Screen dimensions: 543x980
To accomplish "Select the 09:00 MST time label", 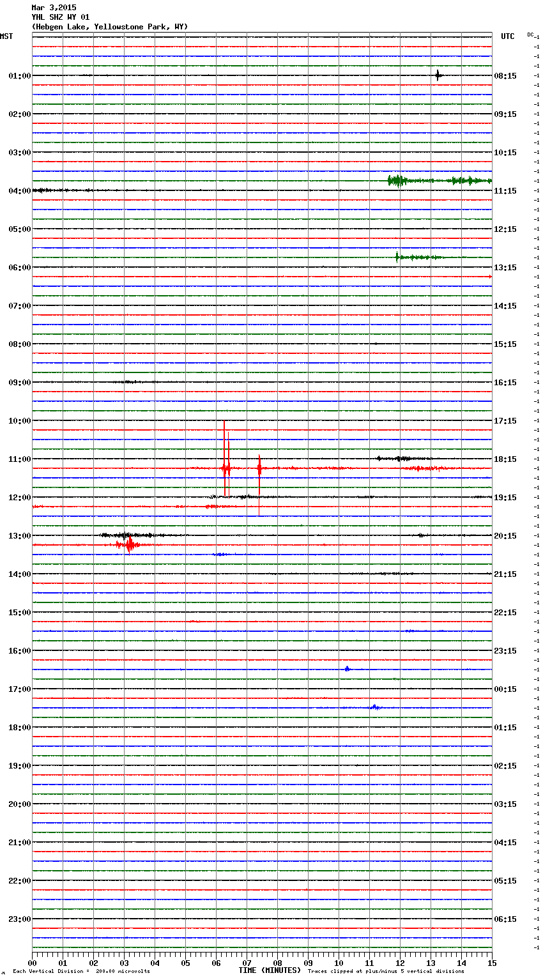I will coord(20,383).
